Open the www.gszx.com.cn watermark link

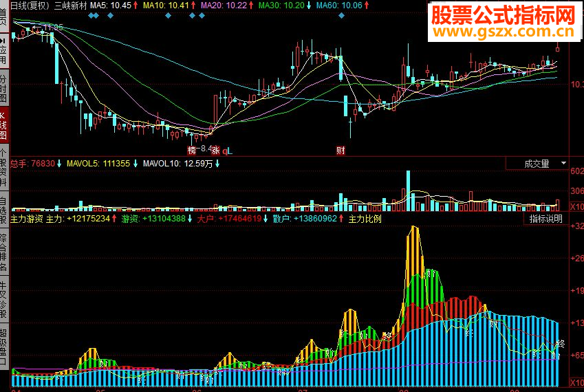504,31
